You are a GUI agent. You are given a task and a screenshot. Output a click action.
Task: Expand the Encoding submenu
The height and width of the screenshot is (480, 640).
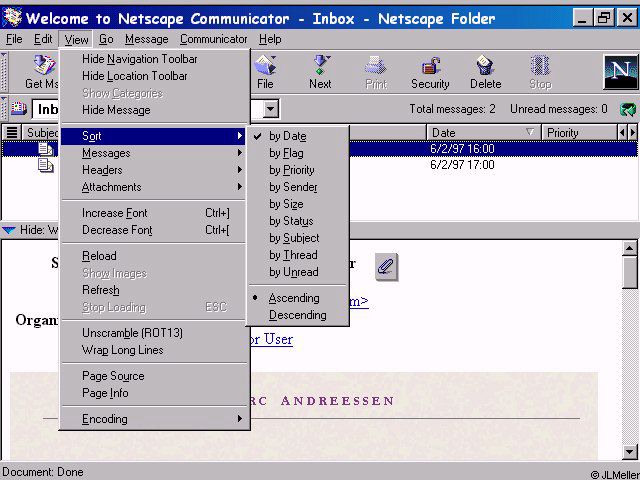point(153,419)
